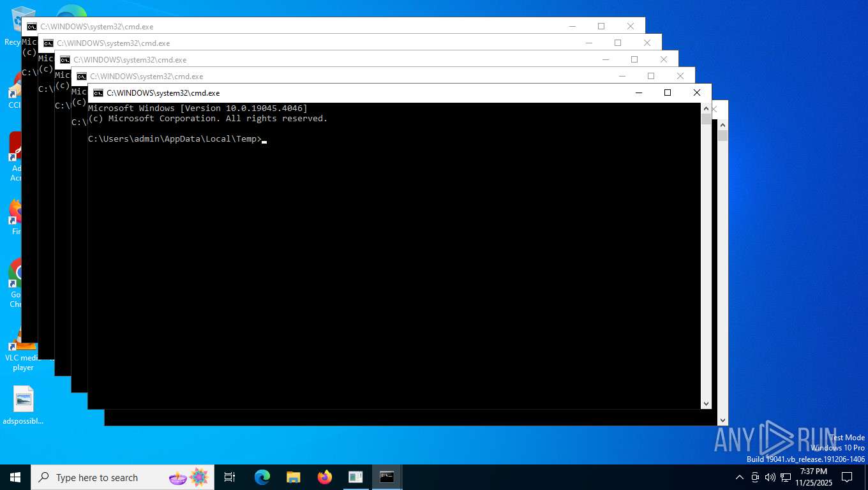Close the fourth cmd.exe window

[x=647, y=43]
